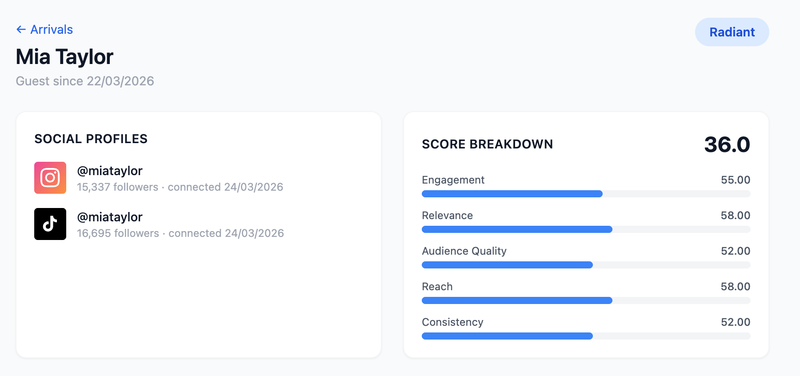This screenshot has height=376, width=800.
Task: Click the Audience Quality value 52.00
Action: point(735,251)
